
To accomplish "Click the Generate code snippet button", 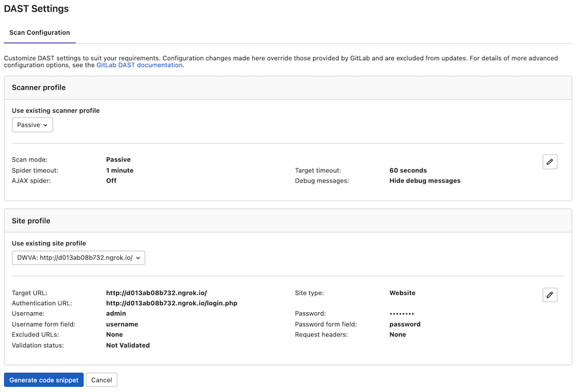I will pyautogui.click(x=43, y=380).
